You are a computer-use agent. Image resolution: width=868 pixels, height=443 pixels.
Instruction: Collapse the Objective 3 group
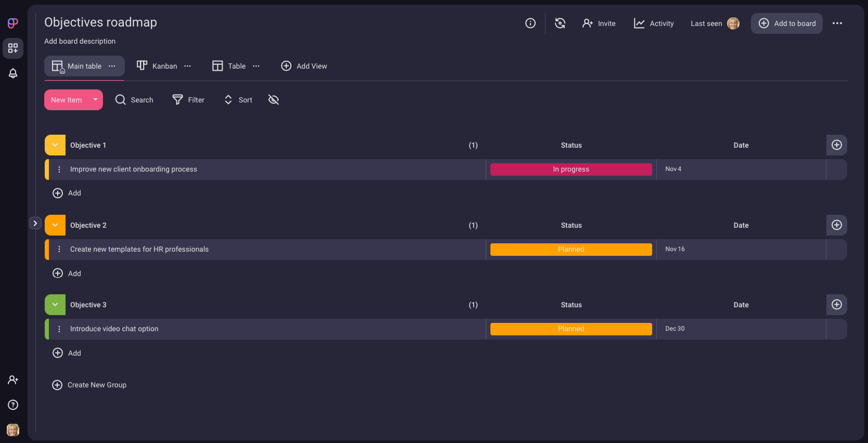point(55,305)
